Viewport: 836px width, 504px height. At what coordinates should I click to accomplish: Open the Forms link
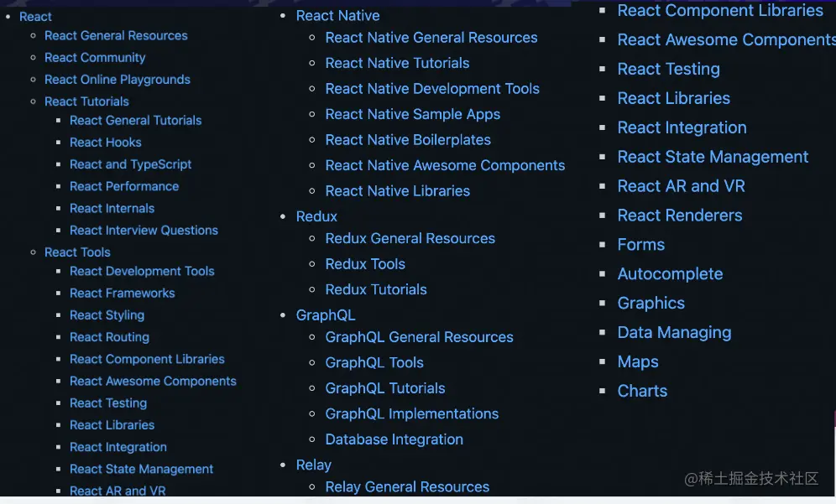coord(641,245)
